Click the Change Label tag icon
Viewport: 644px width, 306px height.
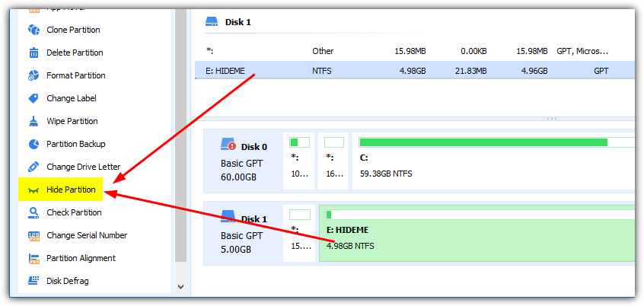pyautogui.click(x=33, y=99)
